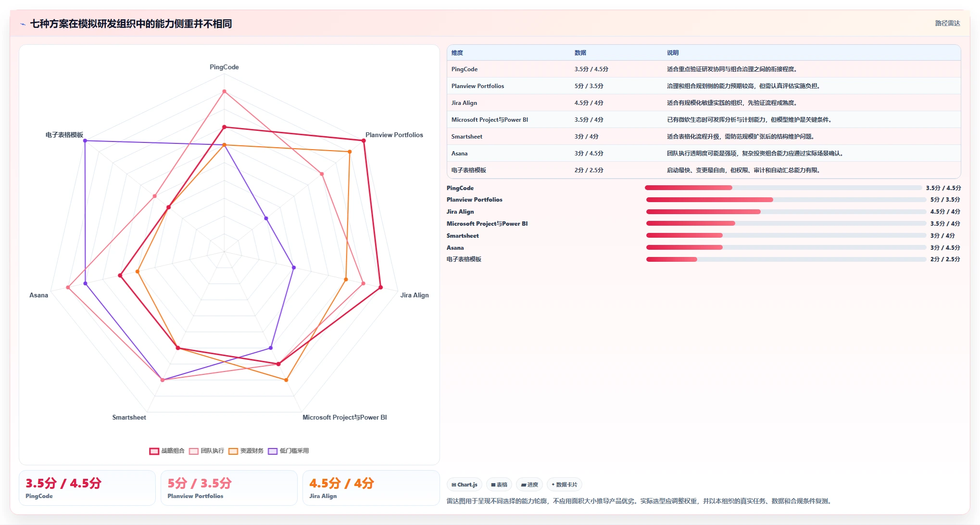
Task: Click the Jira Align cell in the table
Action: pyautogui.click(x=464, y=103)
